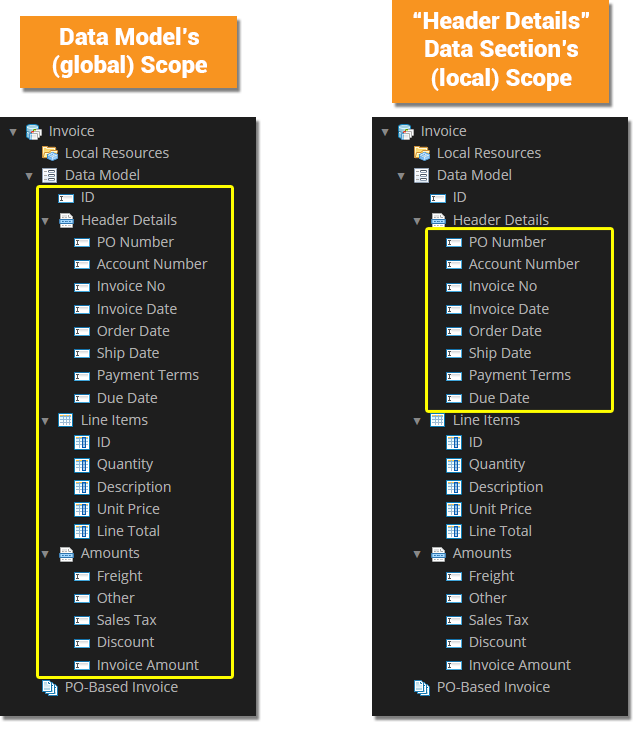Click PO Number field icon in left tree

(82, 242)
